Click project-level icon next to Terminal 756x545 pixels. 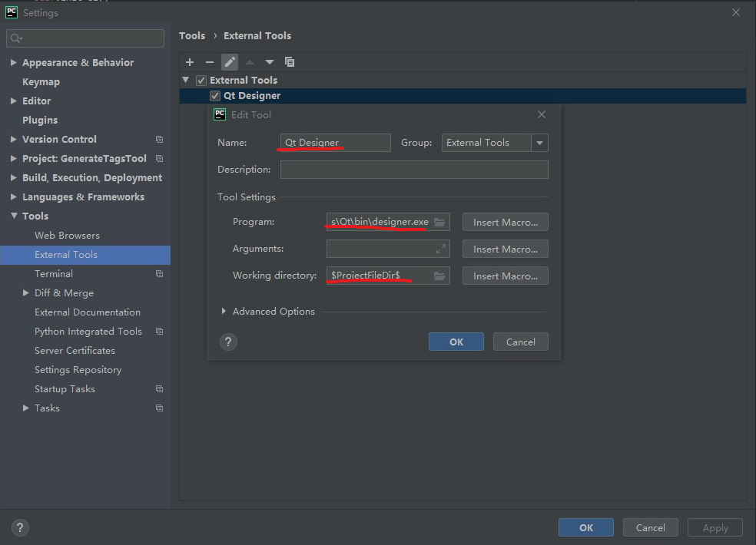pyautogui.click(x=159, y=274)
